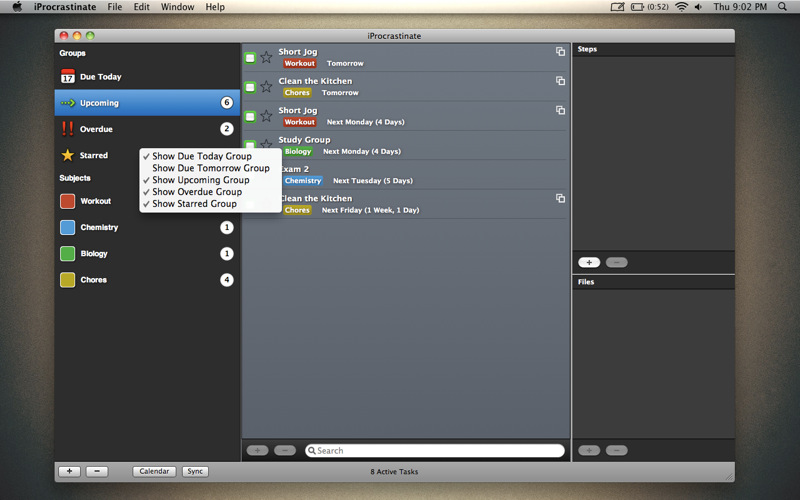The height and width of the screenshot is (500, 800).
Task: Click the blue Chemistry color swatch
Action: 67,227
